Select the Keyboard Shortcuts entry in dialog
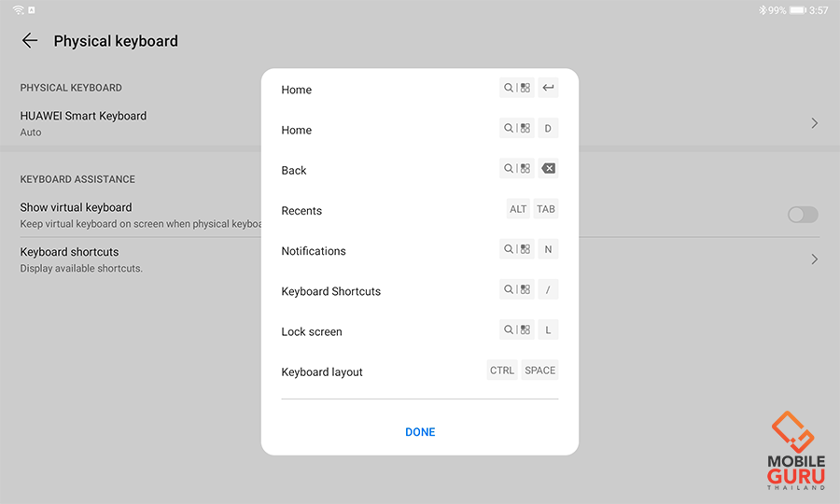Image resolution: width=840 pixels, height=504 pixels. pos(331,291)
